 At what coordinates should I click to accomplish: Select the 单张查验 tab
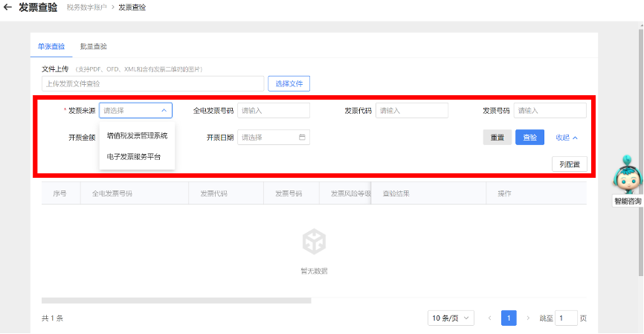coord(51,46)
